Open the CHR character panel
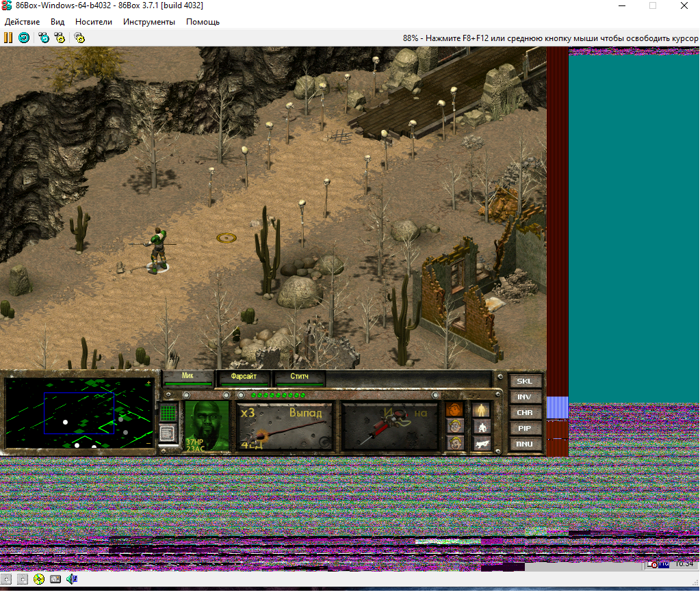The image size is (700, 601). (525, 413)
